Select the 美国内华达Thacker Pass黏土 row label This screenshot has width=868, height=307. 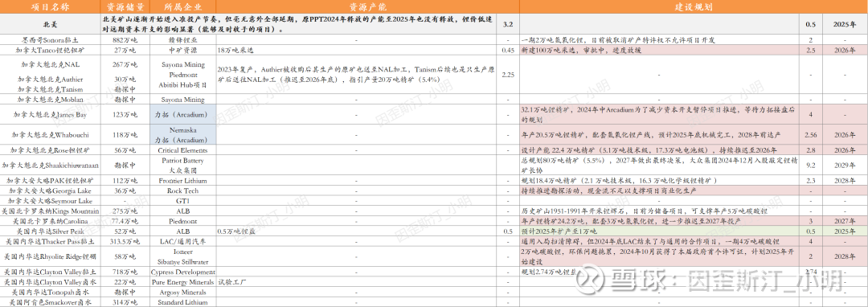pyautogui.click(x=51, y=242)
